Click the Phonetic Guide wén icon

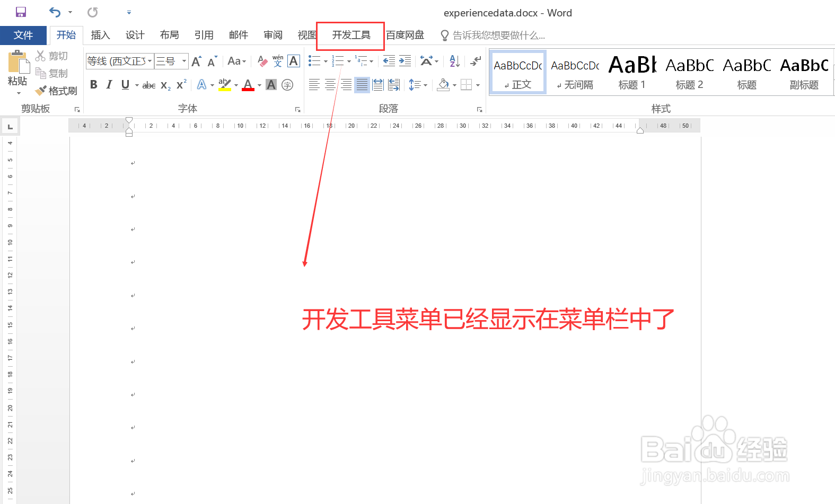(x=278, y=61)
